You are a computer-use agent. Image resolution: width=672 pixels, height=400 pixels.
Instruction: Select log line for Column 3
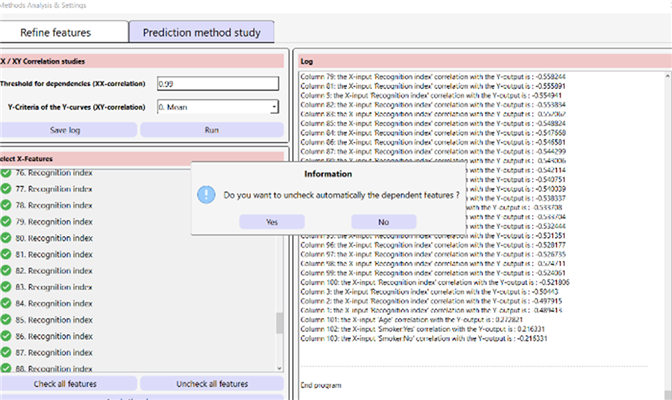click(429, 292)
